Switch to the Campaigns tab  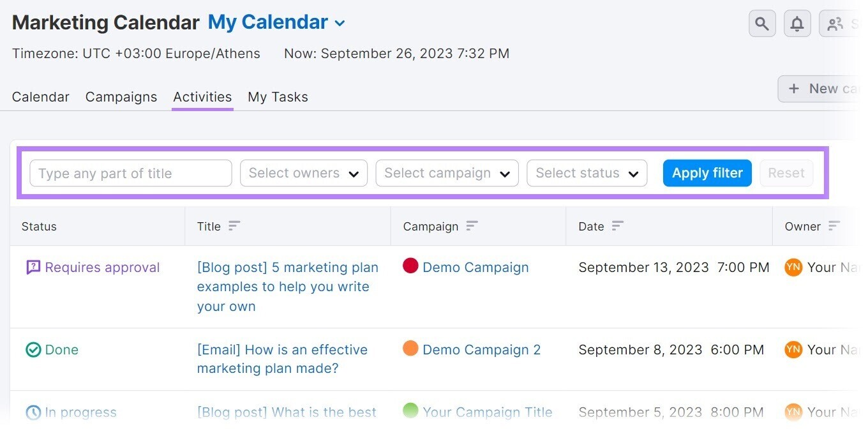click(121, 97)
